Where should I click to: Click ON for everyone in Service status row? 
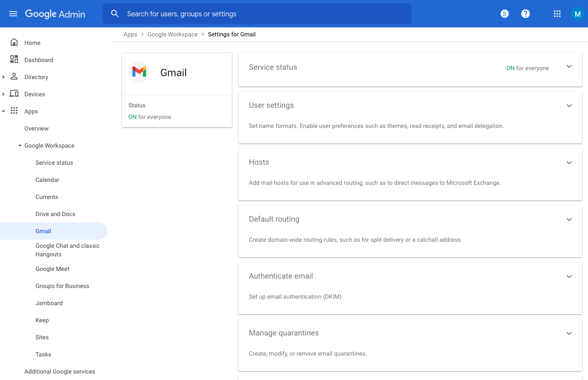pos(528,68)
